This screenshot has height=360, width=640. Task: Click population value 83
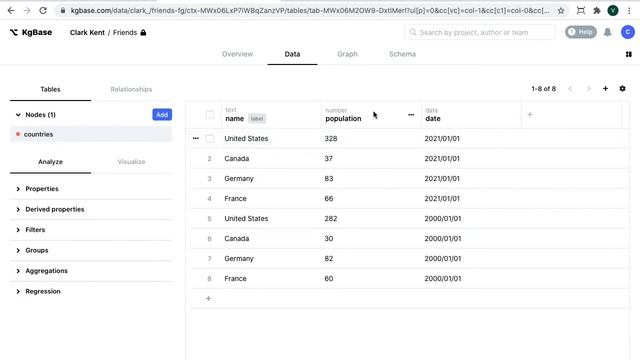(x=329, y=178)
